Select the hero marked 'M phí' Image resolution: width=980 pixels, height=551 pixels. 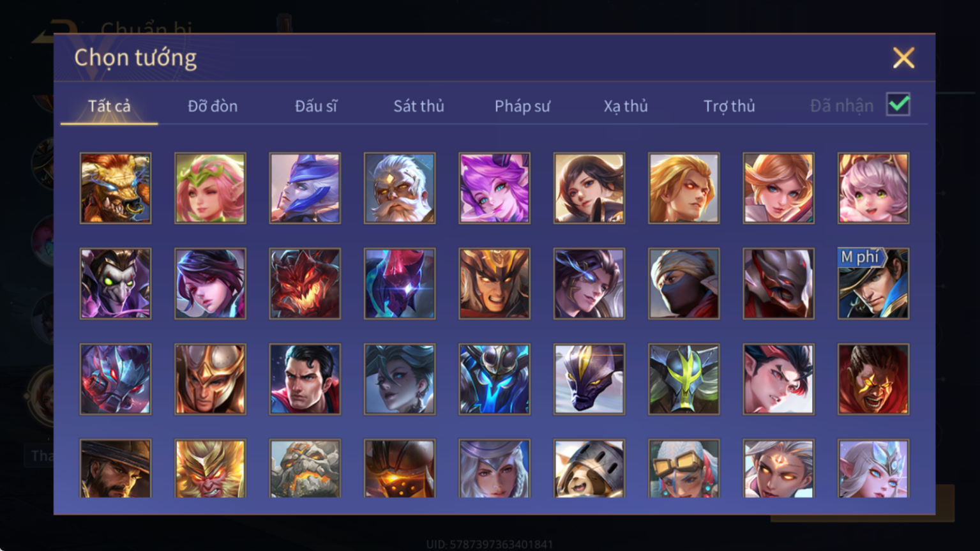point(873,283)
